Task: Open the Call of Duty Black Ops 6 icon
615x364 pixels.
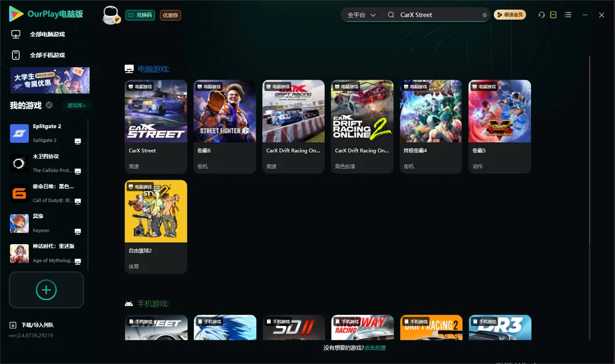Action: (x=19, y=193)
